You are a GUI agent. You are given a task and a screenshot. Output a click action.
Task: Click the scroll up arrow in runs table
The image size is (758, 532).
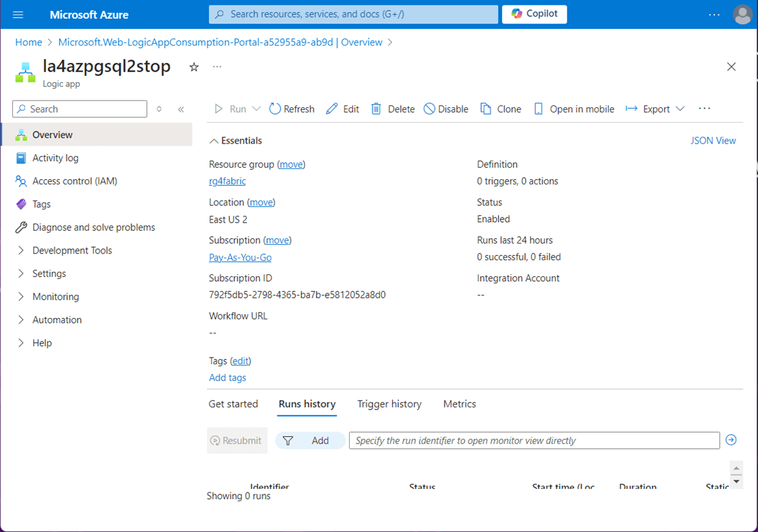tap(737, 468)
